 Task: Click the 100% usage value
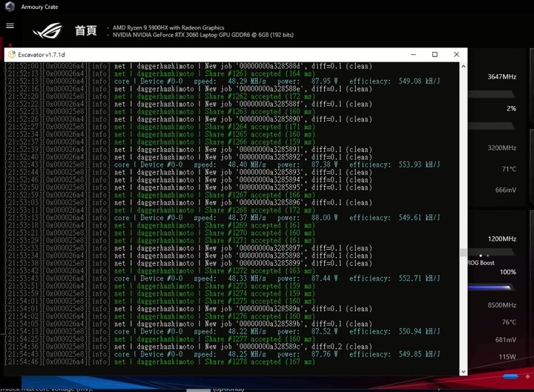pyautogui.click(x=508, y=272)
